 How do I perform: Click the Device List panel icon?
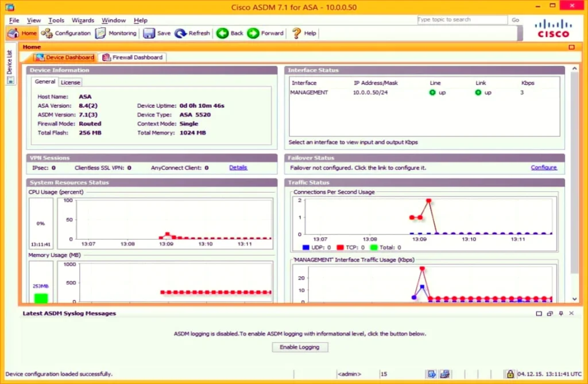pos(10,80)
